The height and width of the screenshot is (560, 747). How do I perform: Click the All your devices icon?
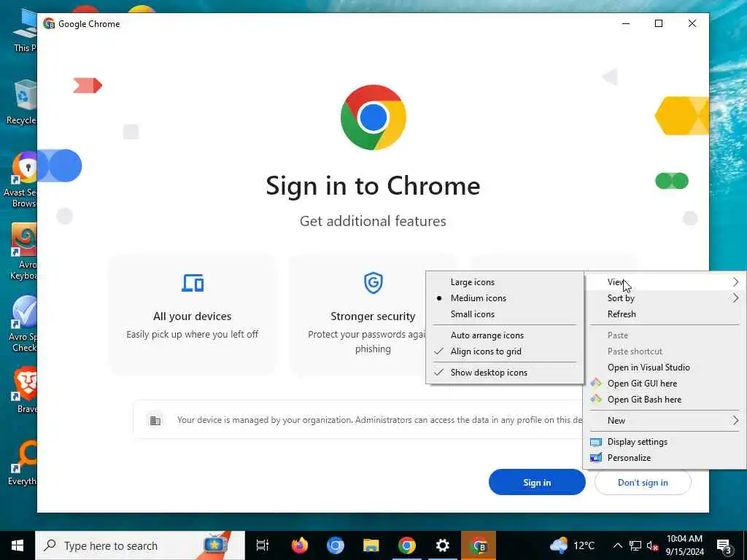tap(193, 283)
